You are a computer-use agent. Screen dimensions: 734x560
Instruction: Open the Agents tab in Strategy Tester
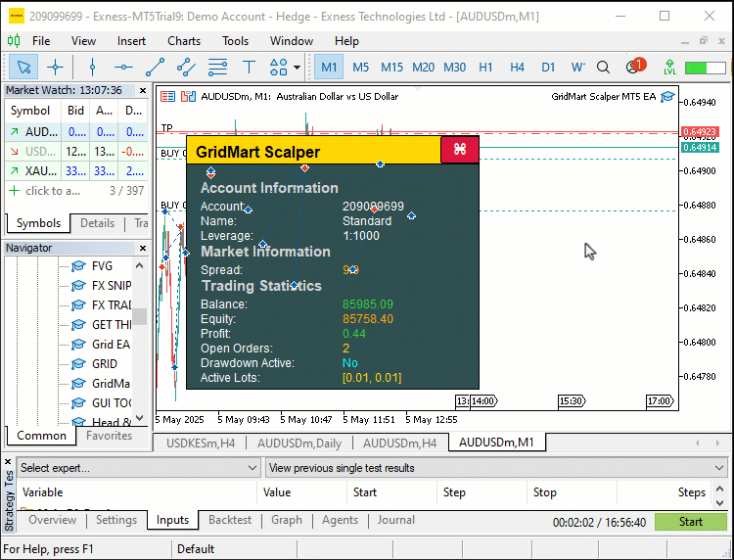coord(340,520)
